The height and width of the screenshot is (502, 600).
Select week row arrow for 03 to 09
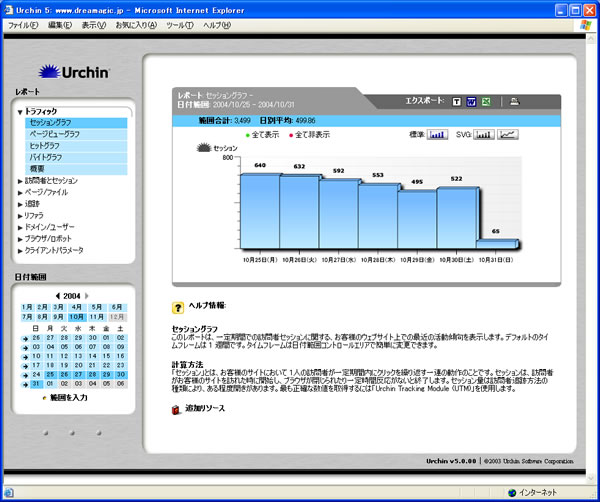25,348
